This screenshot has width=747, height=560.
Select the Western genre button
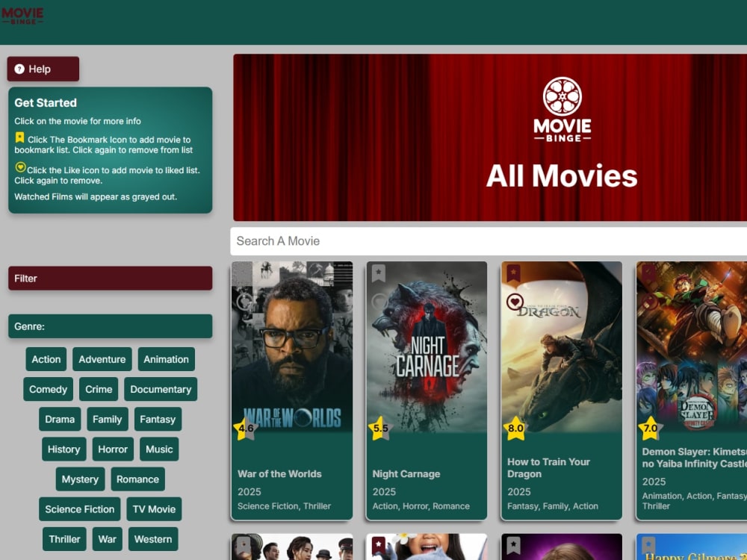tap(153, 539)
